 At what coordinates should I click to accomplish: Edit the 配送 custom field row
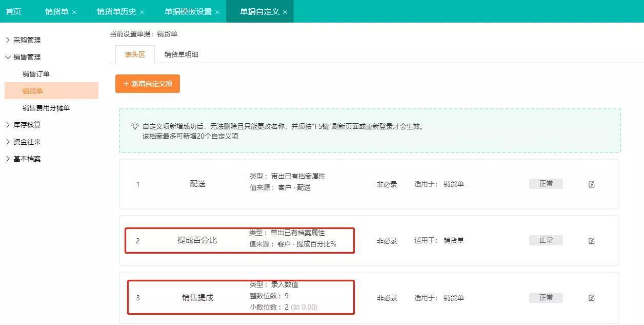[x=591, y=184]
